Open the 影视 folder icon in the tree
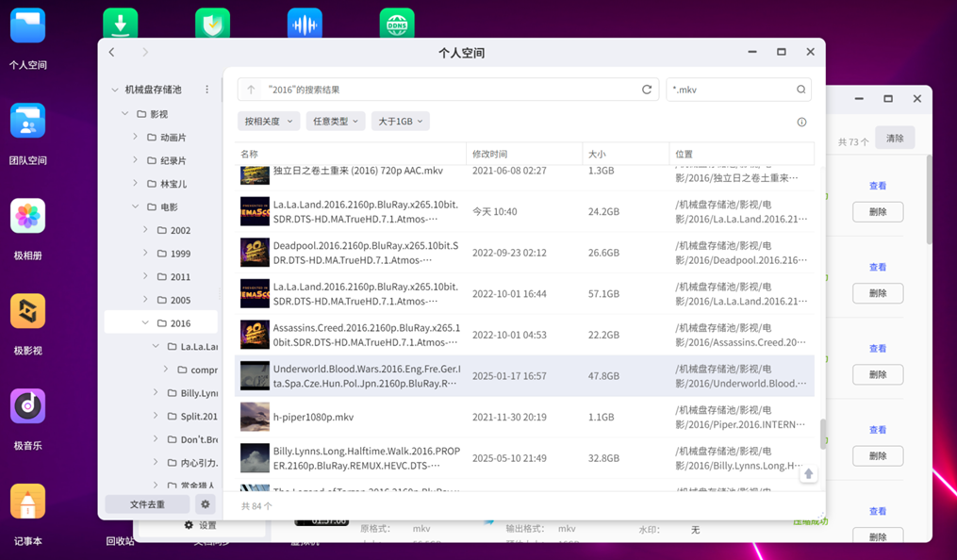The width and height of the screenshot is (957, 560). 141,114
